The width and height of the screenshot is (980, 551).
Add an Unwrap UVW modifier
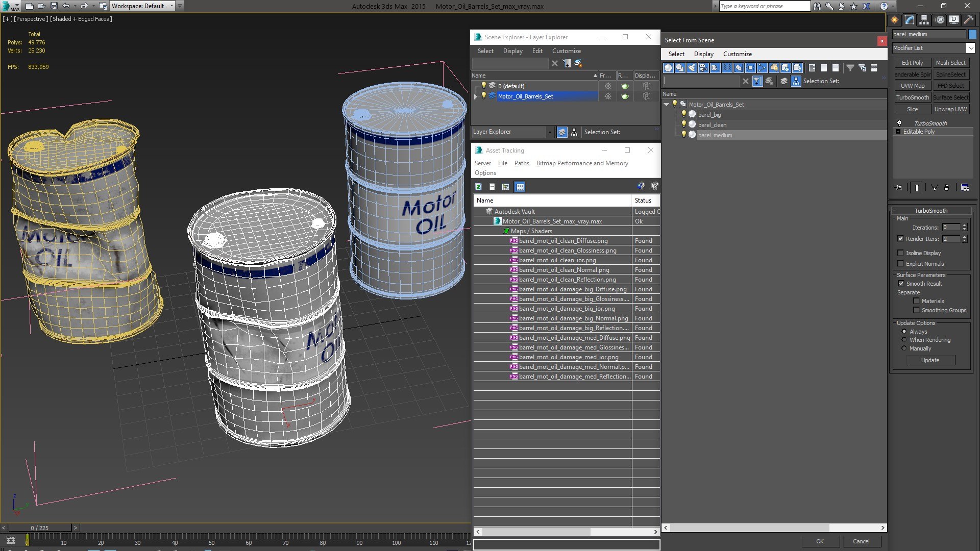click(950, 109)
